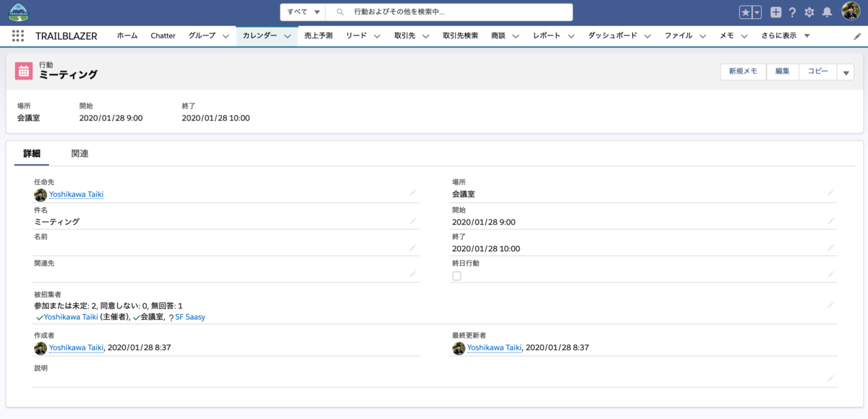
Task: Click the search magnifier icon
Action: point(339,12)
